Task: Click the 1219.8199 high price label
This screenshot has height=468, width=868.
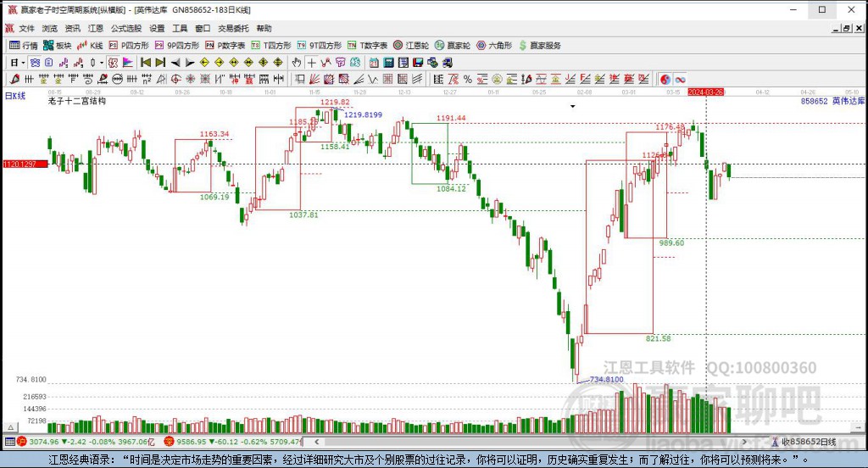Action: [x=363, y=114]
